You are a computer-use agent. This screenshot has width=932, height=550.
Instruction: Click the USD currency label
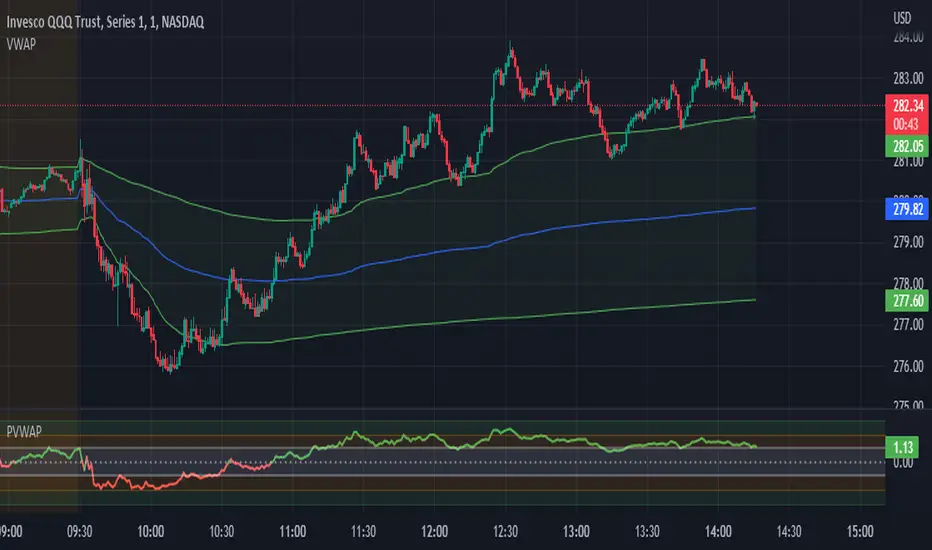[x=902, y=18]
